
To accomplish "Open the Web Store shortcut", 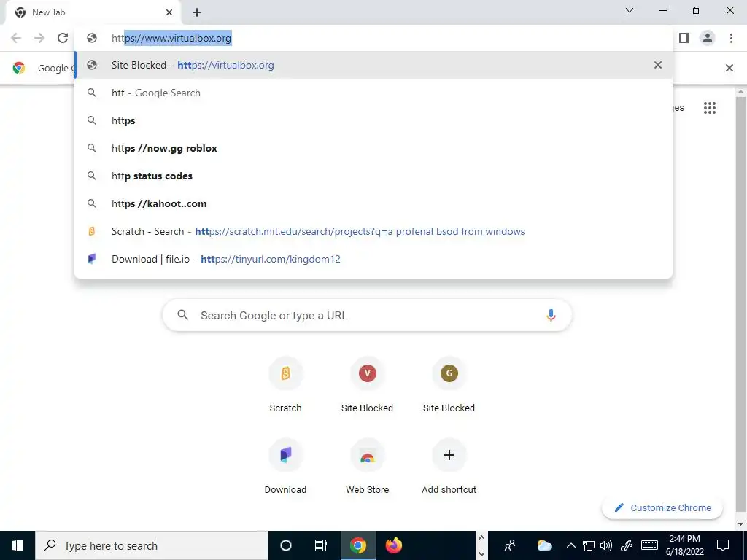I will click(x=367, y=467).
